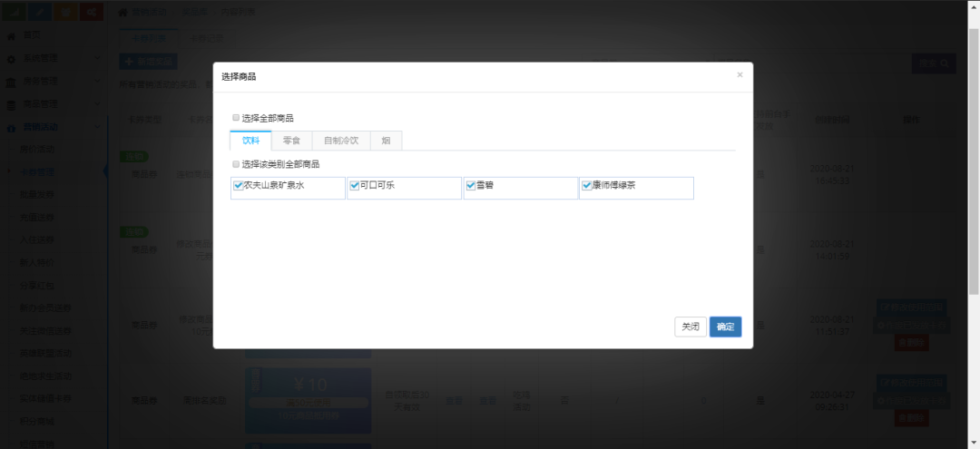Collapse the 营销活动 menu chevron
980x449 pixels.
(x=97, y=127)
